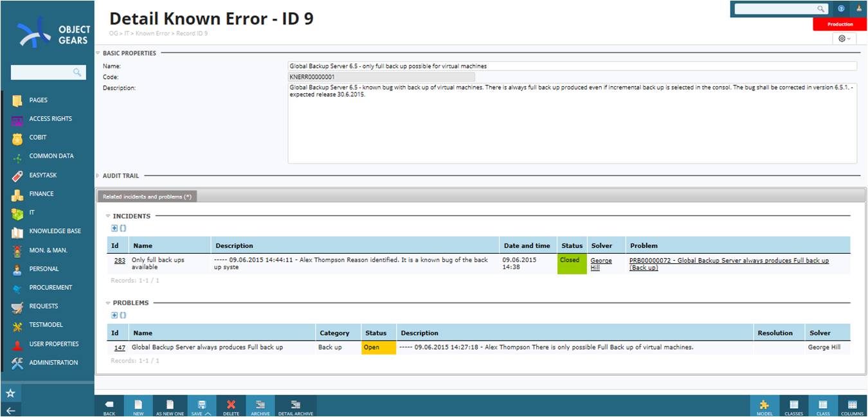The height and width of the screenshot is (417, 868).
Task: Add a new problem with plus icon
Action: (114, 315)
